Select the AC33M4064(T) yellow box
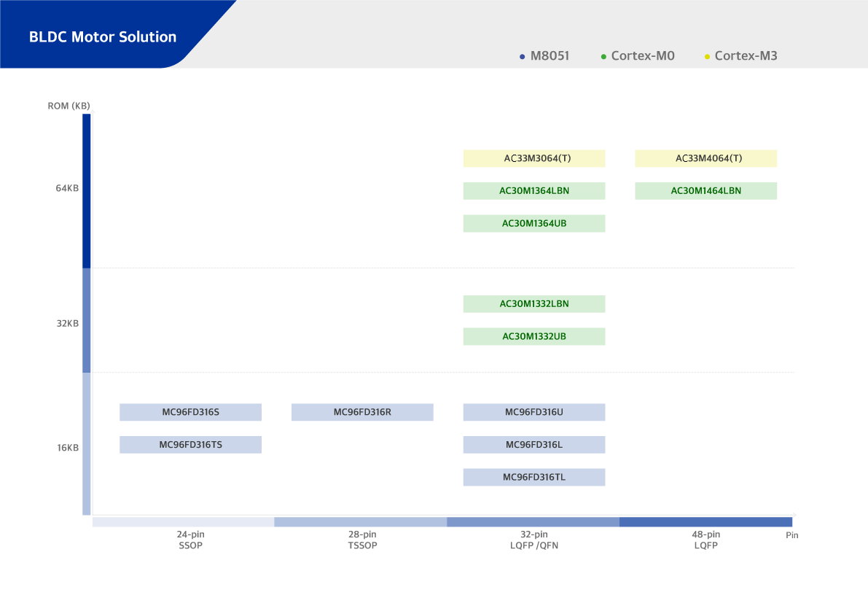The image size is (868, 614). 705,159
